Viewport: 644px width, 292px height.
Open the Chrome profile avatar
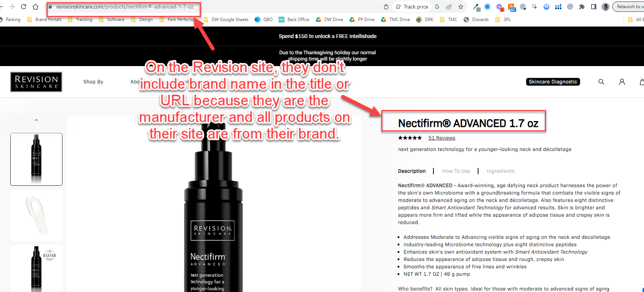606,7
